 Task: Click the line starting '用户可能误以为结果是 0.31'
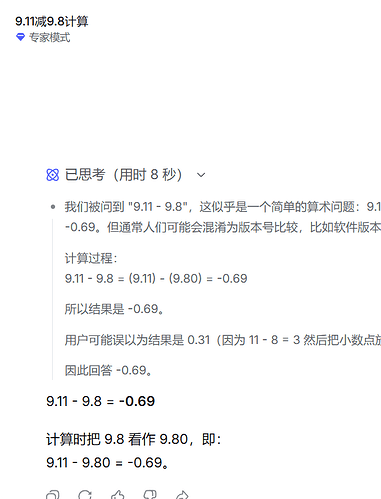pyautogui.click(x=223, y=340)
